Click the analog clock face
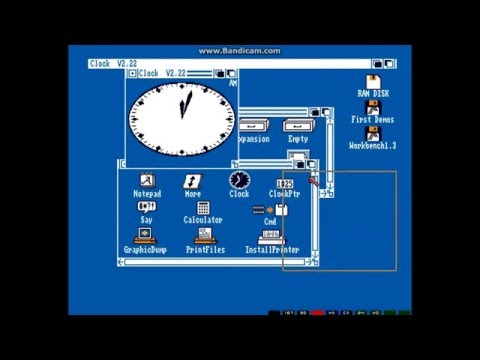Viewport: 480px width, 360px height. click(182, 119)
